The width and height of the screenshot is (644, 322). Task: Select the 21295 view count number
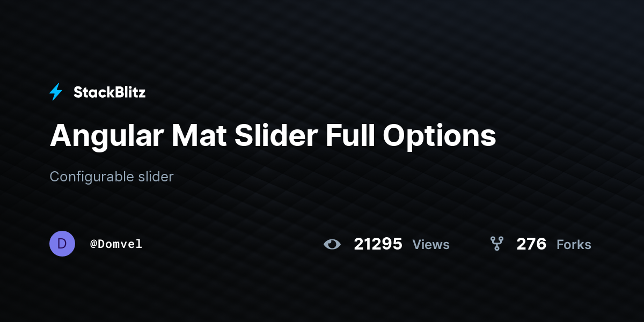coord(378,244)
